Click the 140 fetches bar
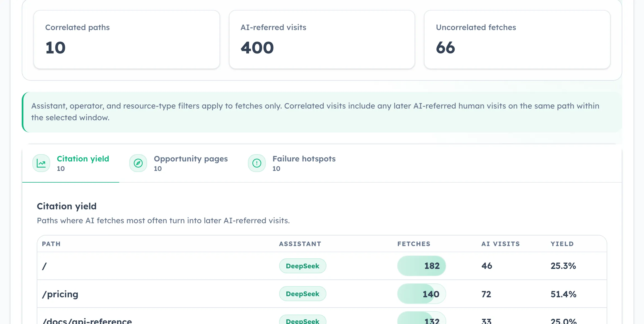The width and height of the screenshot is (644, 324). coord(421,294)
